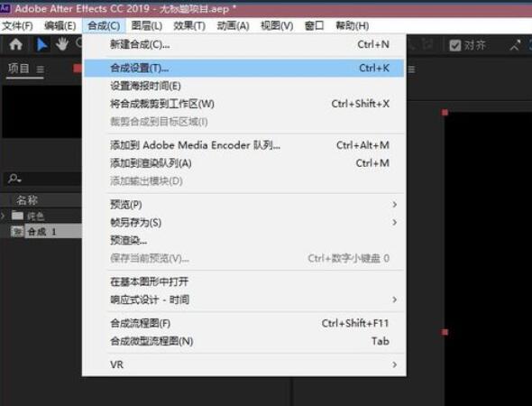The image size is (532, 406).
Task: Choose 添加到 Adobe Media Encoder 队列
Action: [244, 145]
